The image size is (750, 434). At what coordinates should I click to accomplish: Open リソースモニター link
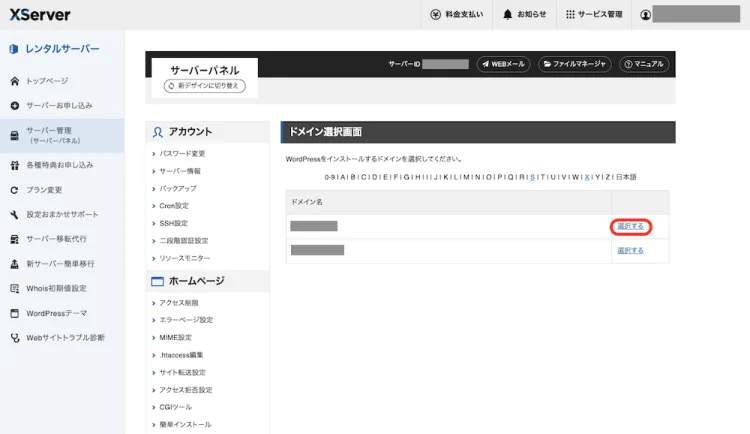tap(185, 258)
